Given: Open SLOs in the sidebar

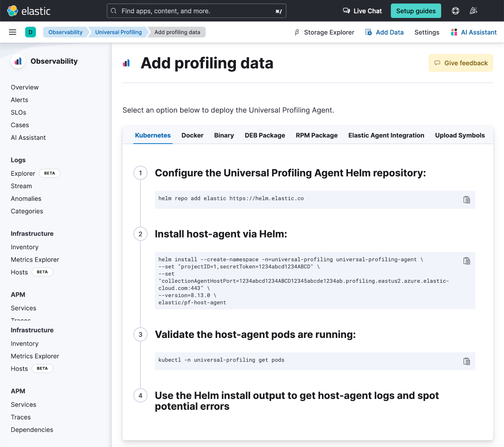Looking at the screenshot, I should (x=18, y=113).
